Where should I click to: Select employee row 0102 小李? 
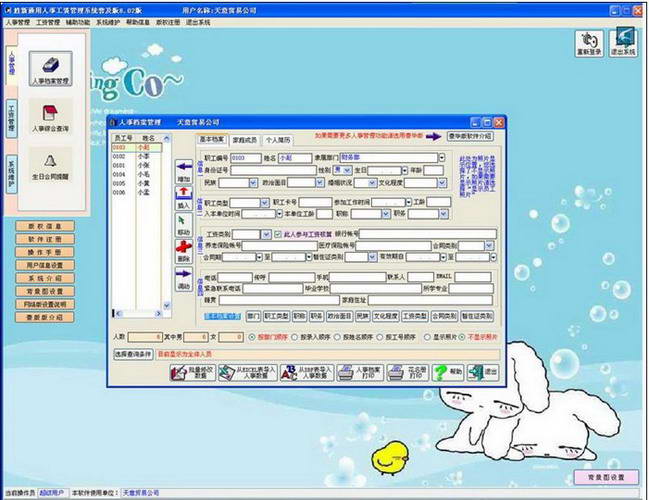(x=137, y=156)
